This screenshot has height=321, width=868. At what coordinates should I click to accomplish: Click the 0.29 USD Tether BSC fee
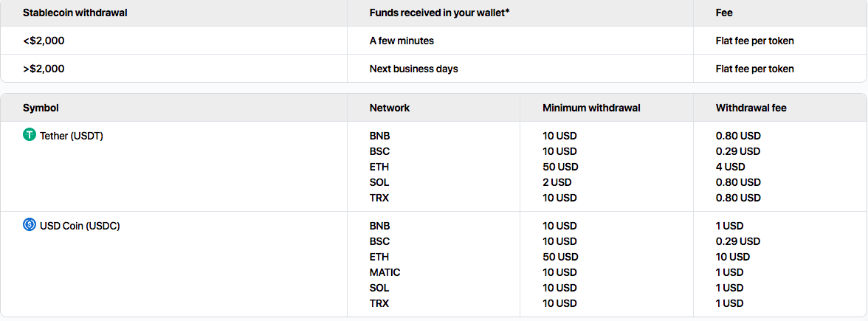click(x=738, y=151)
